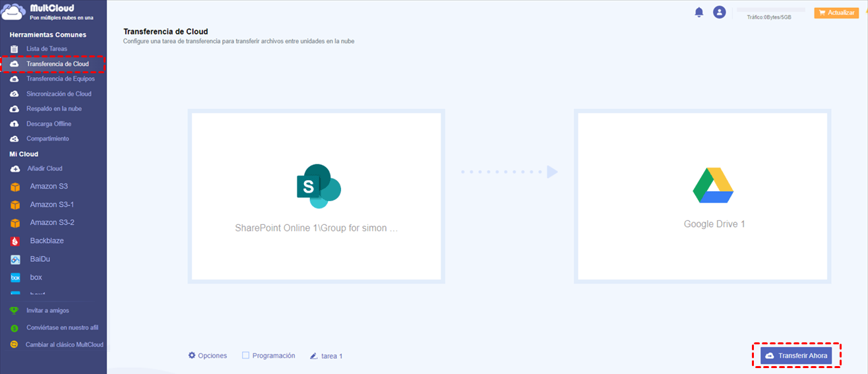Click the Amazon S3 orange box icon
Viewport: 868px width, 374px height.
click(x=15, y=187)
